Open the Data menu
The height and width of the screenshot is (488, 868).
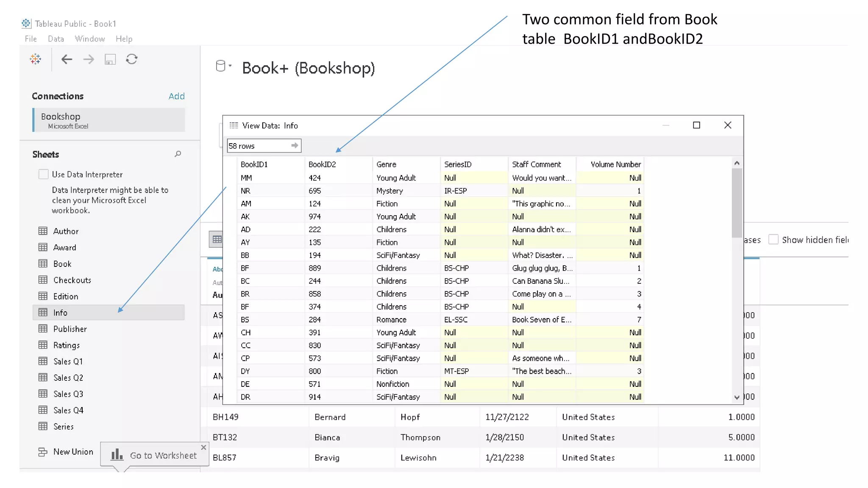[x=56, y=39]
